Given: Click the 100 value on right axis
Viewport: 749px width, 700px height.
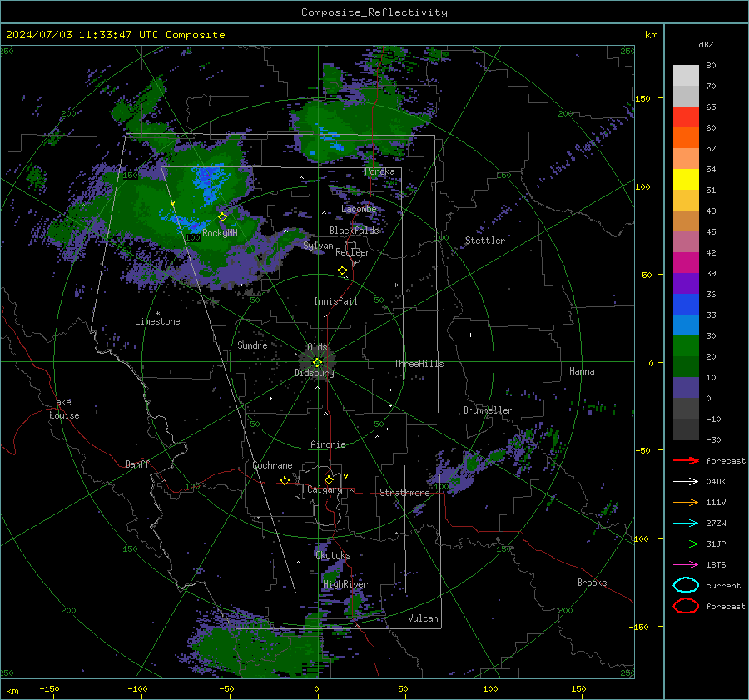Looking at the screenshot, I should pyautogui.click(x=642, y=186).
